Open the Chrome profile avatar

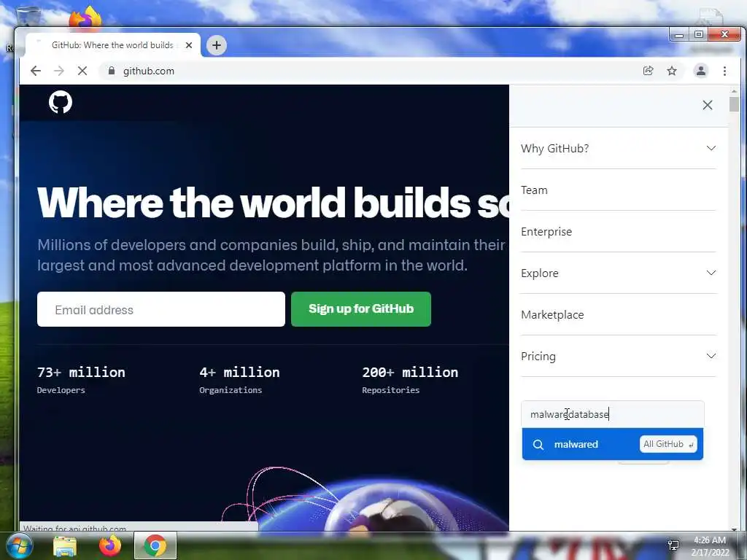tap(701, 71)
